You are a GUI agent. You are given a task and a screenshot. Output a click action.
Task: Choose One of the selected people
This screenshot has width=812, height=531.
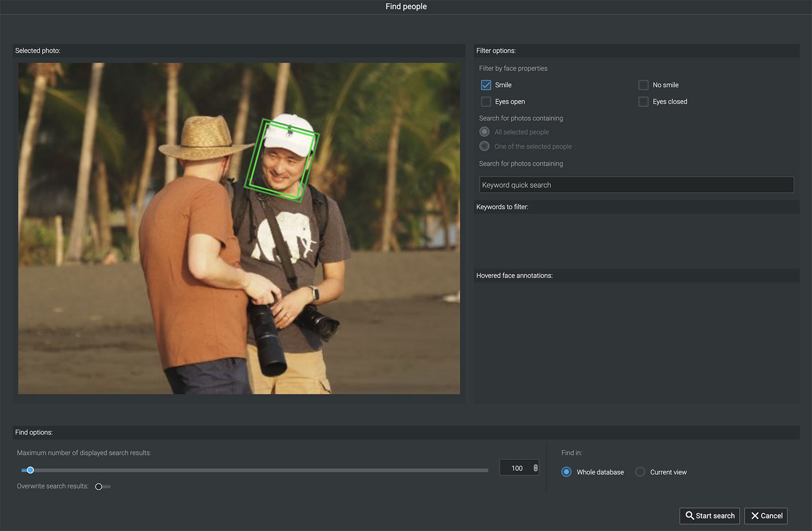tap(485, 147)
